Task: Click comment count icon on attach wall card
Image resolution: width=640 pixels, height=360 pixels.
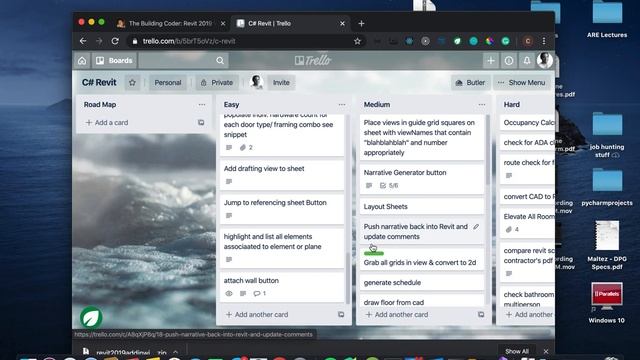Action: pos(260,293)
